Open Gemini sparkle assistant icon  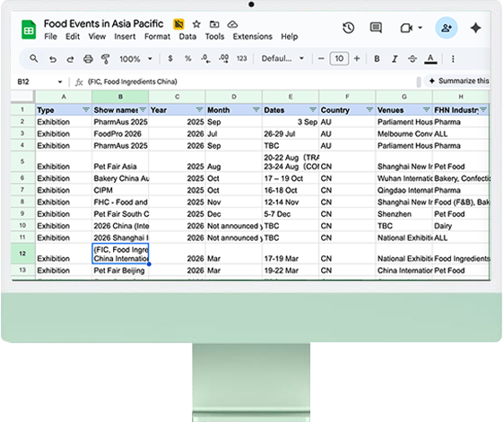pos(475,28)
